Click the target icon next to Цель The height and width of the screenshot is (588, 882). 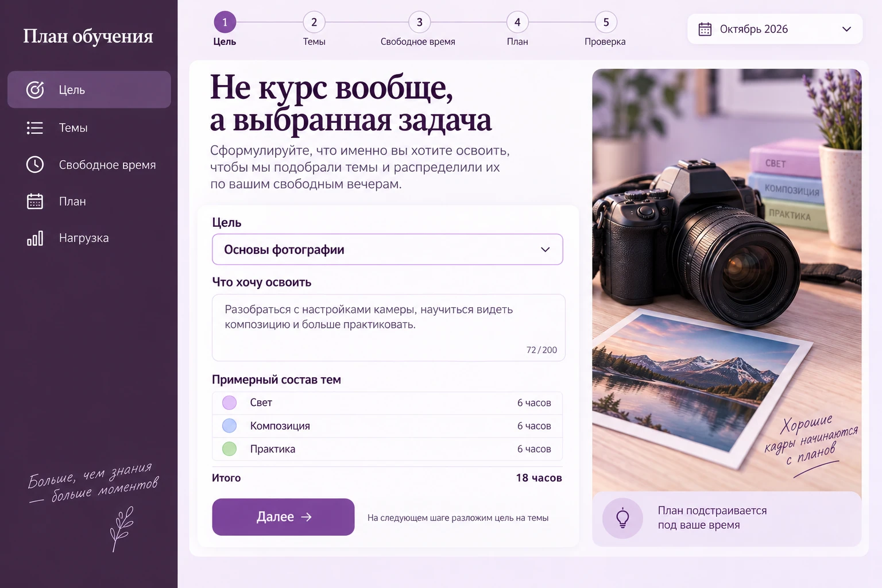[x=35, y=90]
